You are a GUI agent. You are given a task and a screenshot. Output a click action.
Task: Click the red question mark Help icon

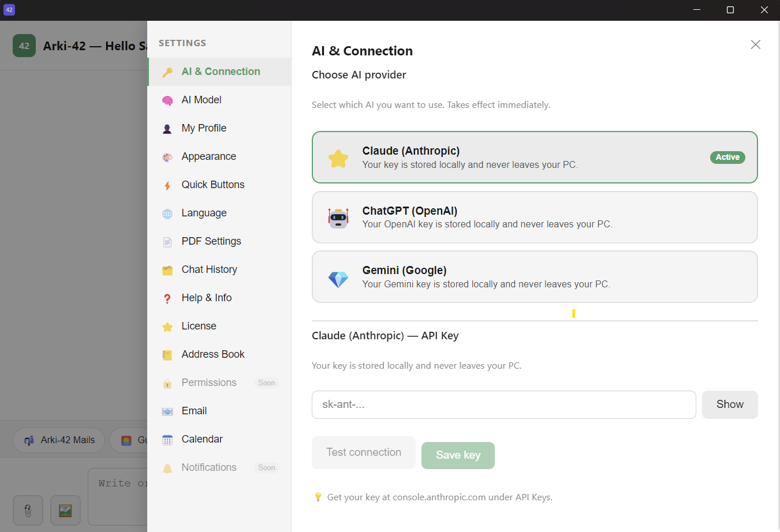tap(167, 298)
